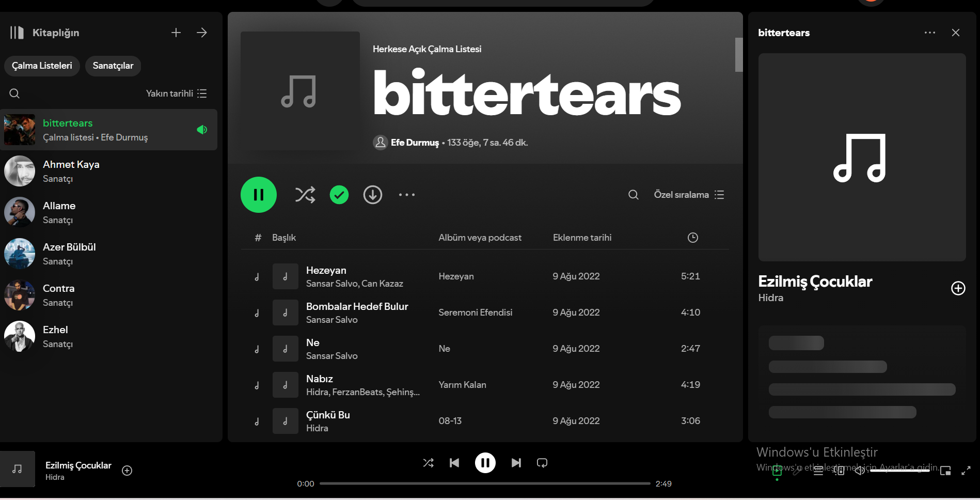
Task: Open Seremoni Efendisi album link
Action: (476, 312)
